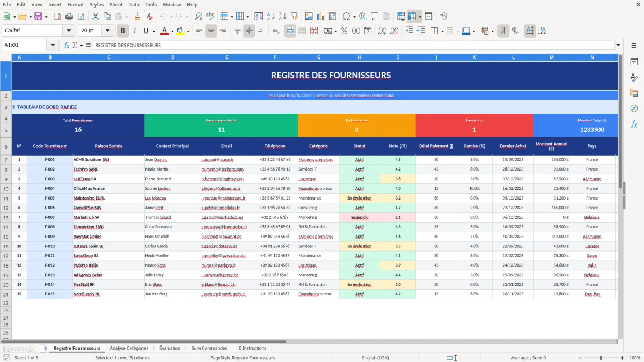Toggle AutoFilter funnel
Image resolution: width=644 pixels, height=362 pixels.
pyautogui.click(x=294, y=17)
